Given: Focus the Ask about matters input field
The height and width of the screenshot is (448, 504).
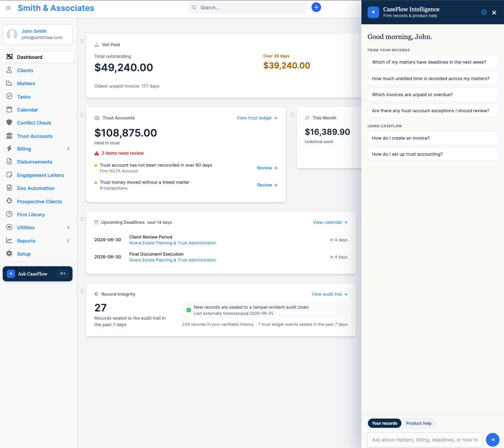Looking at the screenshot, I should tap(425, 440).
